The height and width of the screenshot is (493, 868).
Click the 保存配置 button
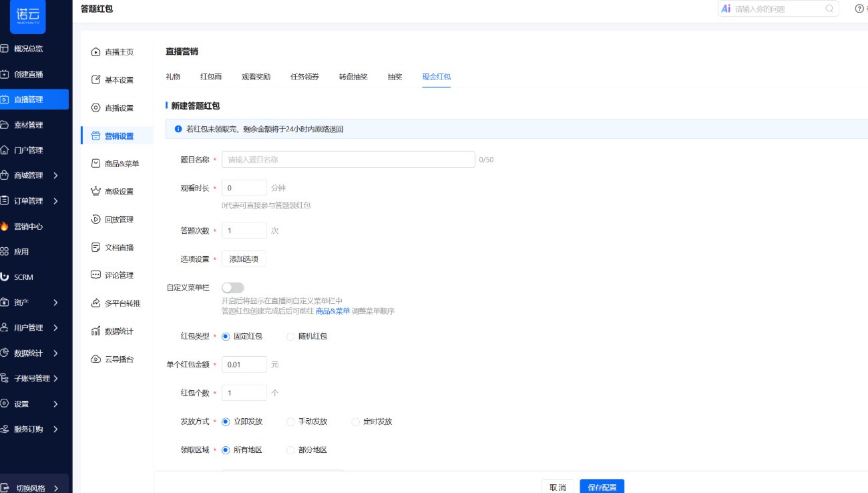(602, 487)
